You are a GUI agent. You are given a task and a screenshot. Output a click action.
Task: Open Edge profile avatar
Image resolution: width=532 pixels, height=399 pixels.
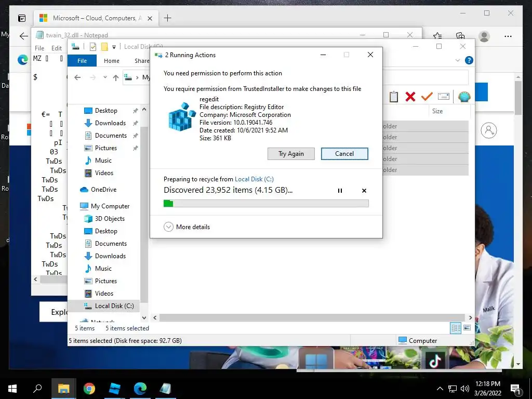coord(484,36)
